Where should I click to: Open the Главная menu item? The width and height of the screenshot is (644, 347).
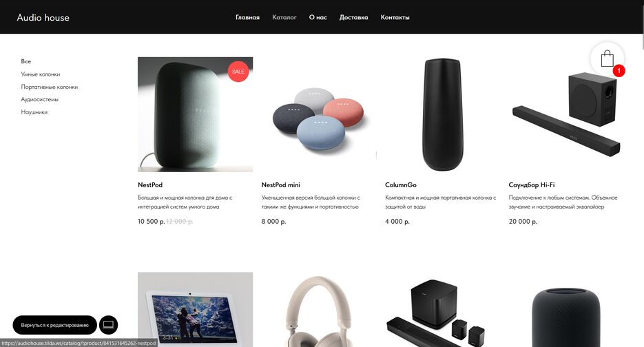248,17
